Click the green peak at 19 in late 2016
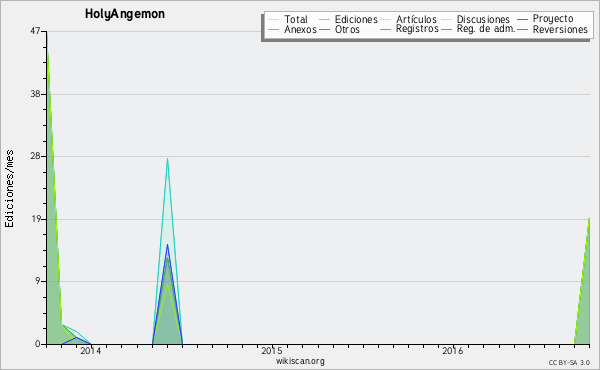600x370 pixels. 589,218
